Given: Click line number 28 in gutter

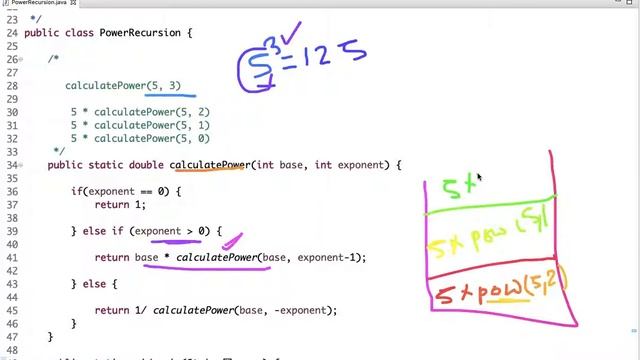Looking at the screenshot, I should pyautogui.click(x=12, y=86).
